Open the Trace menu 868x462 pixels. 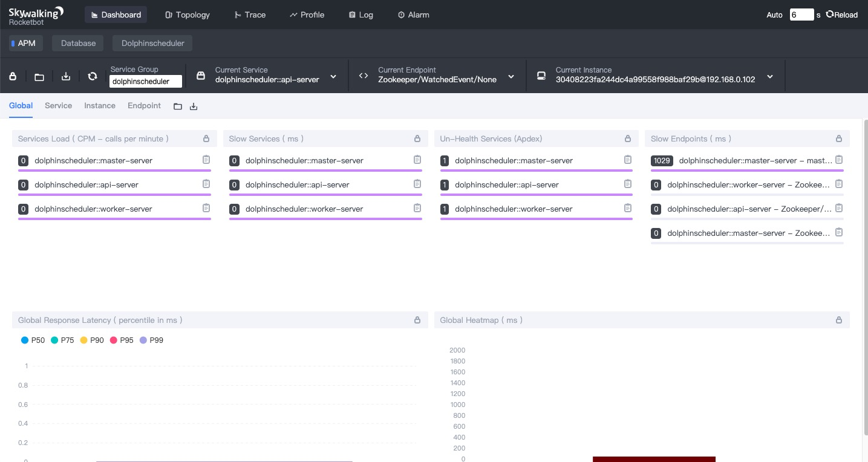point(250,15)
